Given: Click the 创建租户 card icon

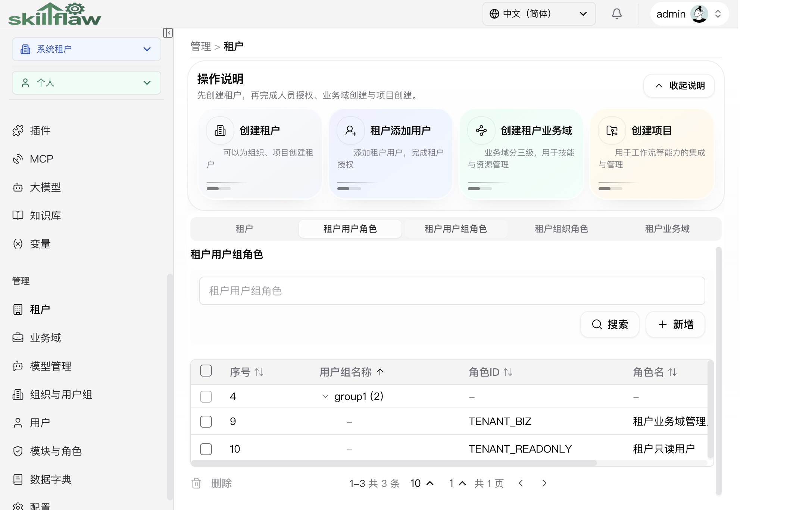Looking at the screenshot, I should coord(220,130).
